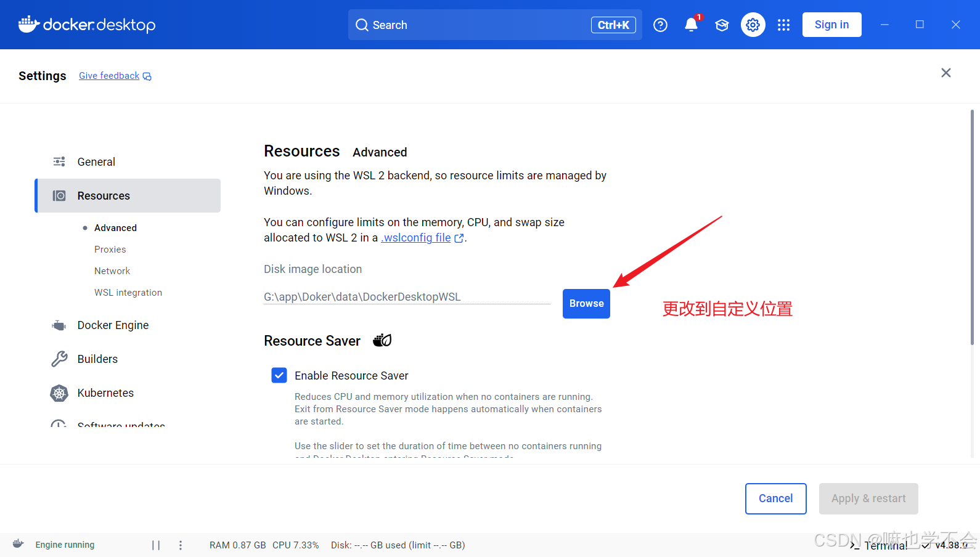This screenshot has height=557, width=980.
Task: Click the external link icon after .wslconfig file
Action: click(x=459, y=238)
